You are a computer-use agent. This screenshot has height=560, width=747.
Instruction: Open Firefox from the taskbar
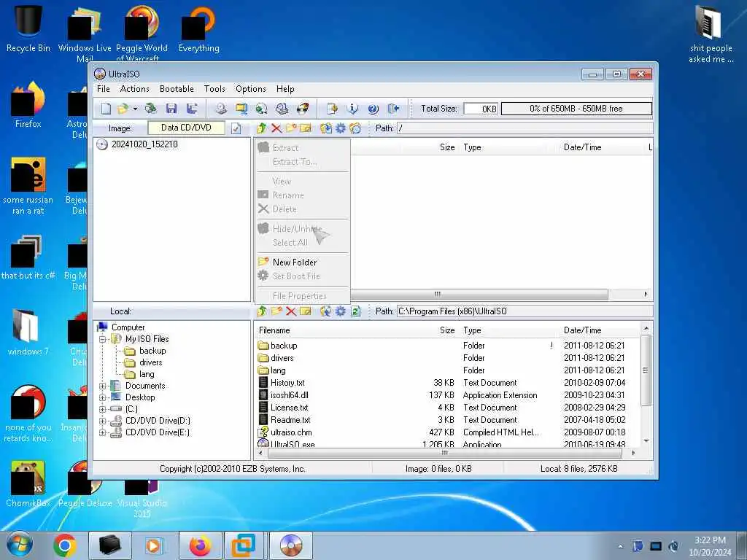point(200,545)
